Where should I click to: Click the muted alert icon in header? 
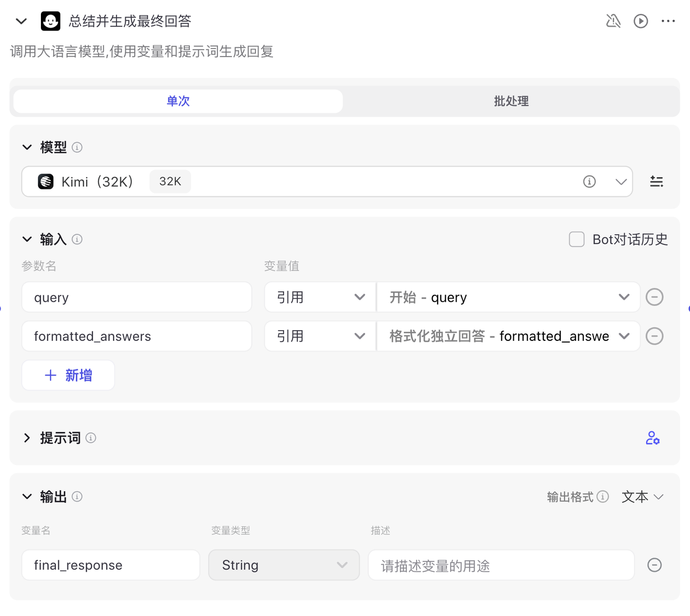coord(613,21)
